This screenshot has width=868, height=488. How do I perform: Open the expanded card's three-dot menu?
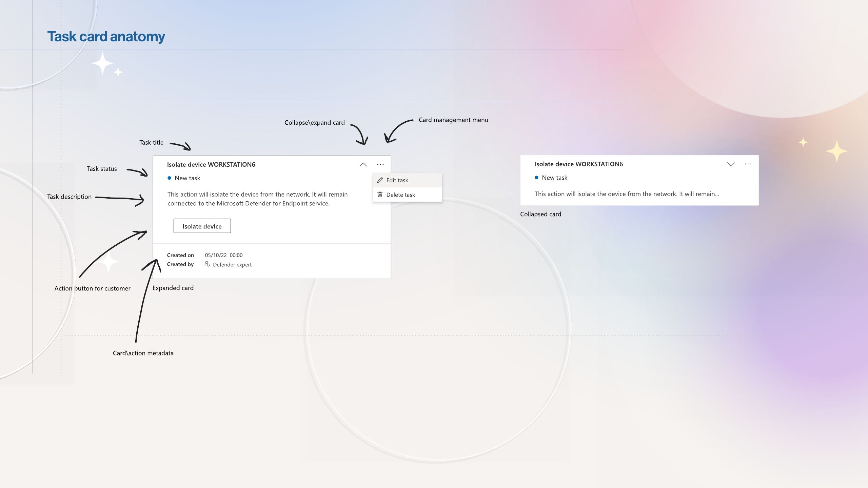coord(380,164)
